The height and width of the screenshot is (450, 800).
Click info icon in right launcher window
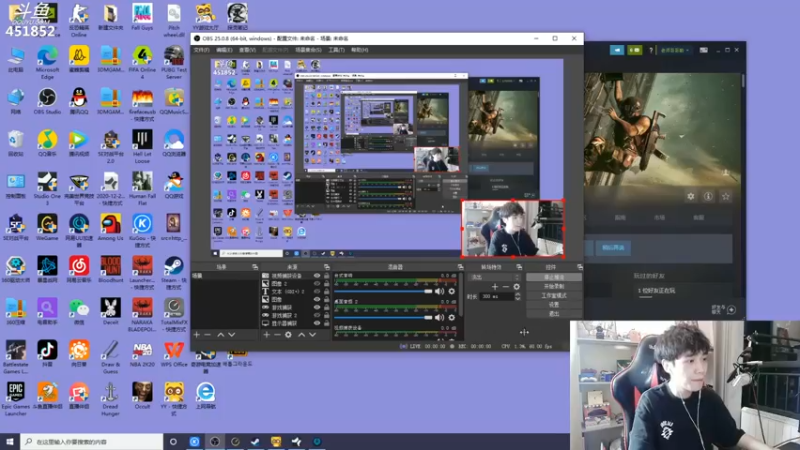click(x=708, y=196)
